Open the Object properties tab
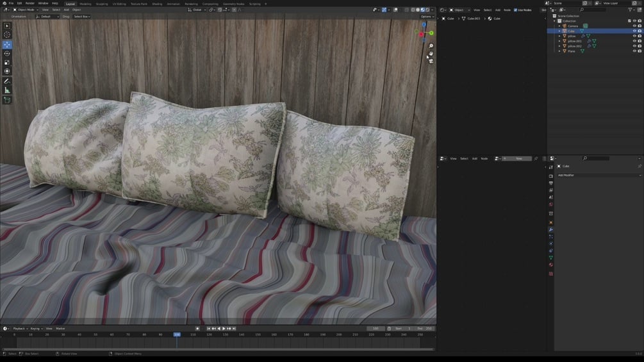This screenshot has height=362, width=644. point(551,222)
